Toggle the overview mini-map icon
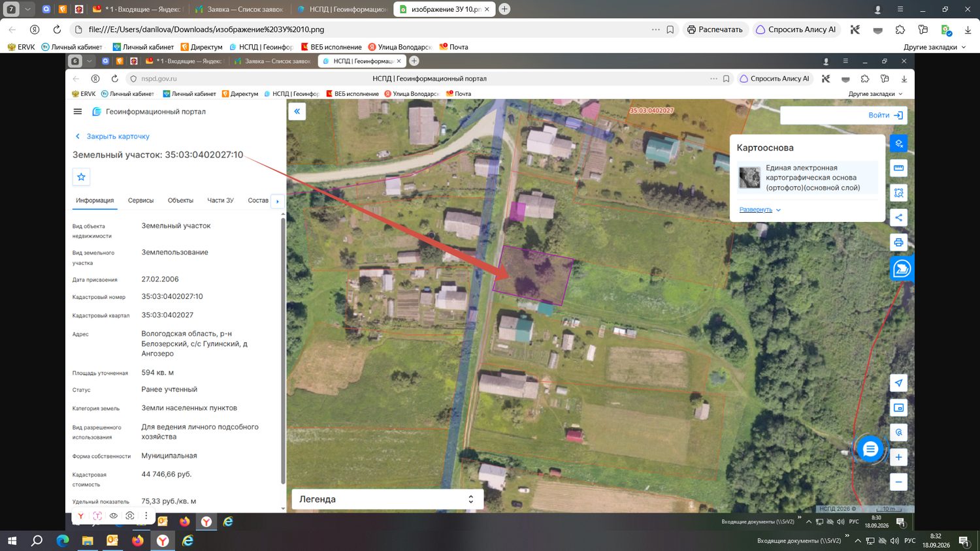Viewport: 980px width, 551px height. click(x=898, y=408)
